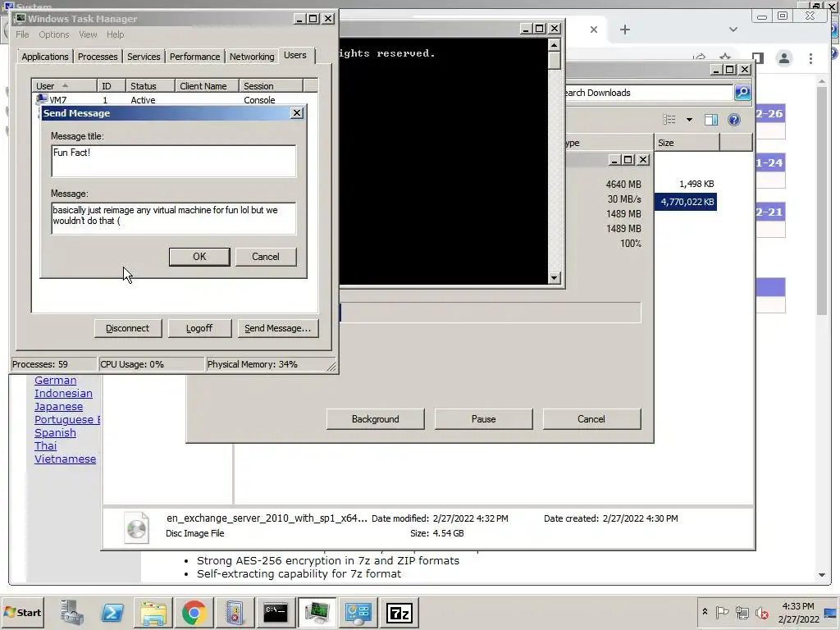Image resolution: width=840 pixels, height=630 pixels.
Task: Switch to the Networking tab
Action: [252, 57]
